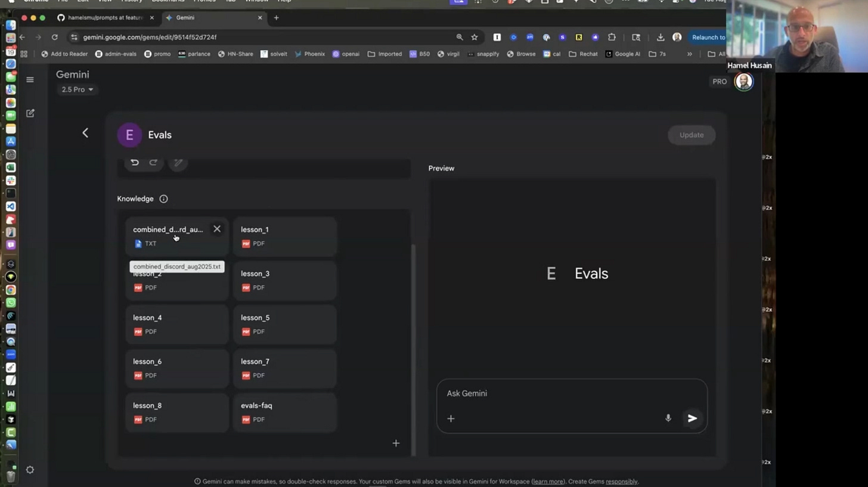Focus the Ask Gemini input field
Image resolution: width=868 pixels, height=487 pixels.
(x=572, y=393)
